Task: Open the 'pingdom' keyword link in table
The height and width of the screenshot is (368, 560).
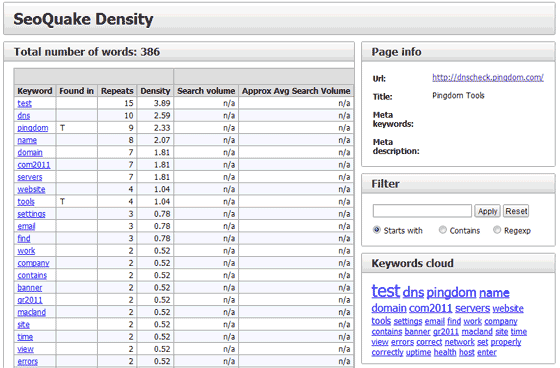Action: [x=33, y=128]
